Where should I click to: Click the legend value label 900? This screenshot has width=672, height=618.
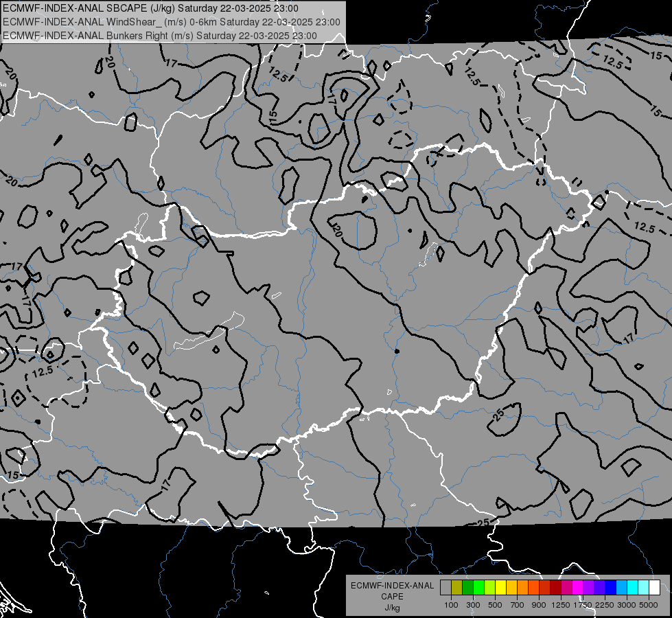click(539, 605)
